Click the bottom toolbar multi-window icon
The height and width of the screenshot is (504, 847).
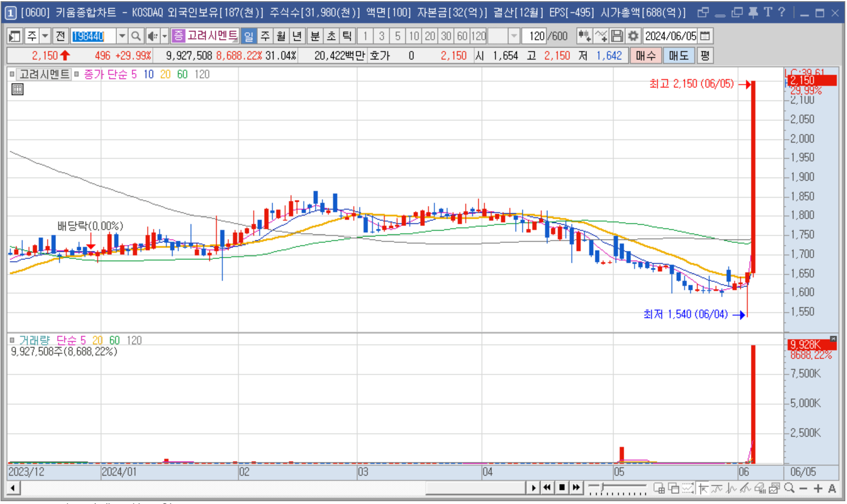point(659,488)
